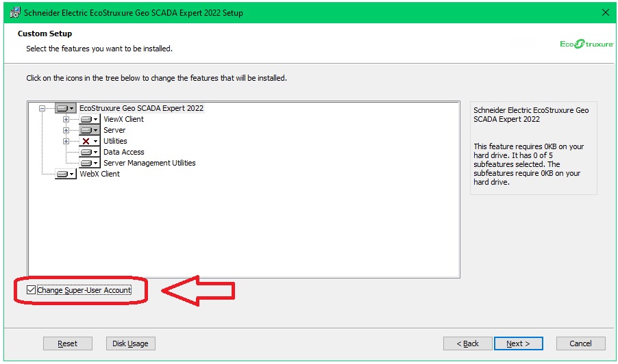Toggle the Change Super-User Account checkbox
618x364 pixels.
(x=31, y=290)
